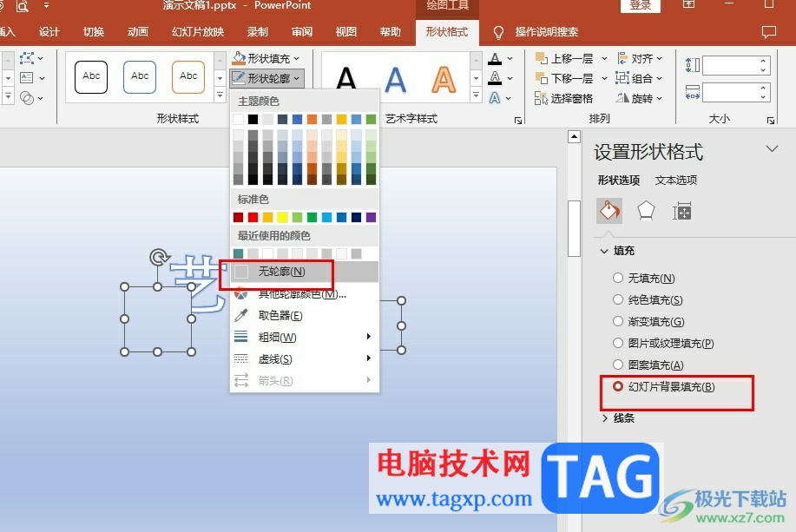796x532 pixels.
Task: Open the 上移一层 dropdown arrow
Action: pyautogui.click(x=604, y=59)
